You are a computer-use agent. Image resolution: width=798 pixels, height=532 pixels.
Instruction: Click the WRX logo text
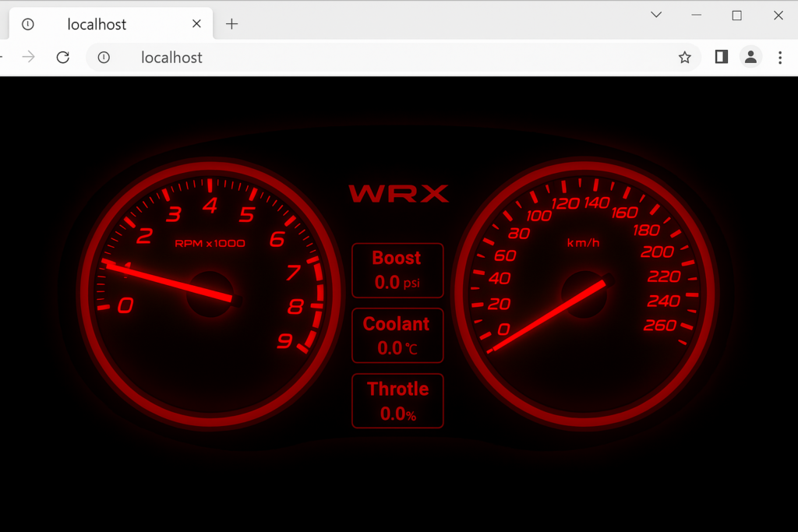398,193
